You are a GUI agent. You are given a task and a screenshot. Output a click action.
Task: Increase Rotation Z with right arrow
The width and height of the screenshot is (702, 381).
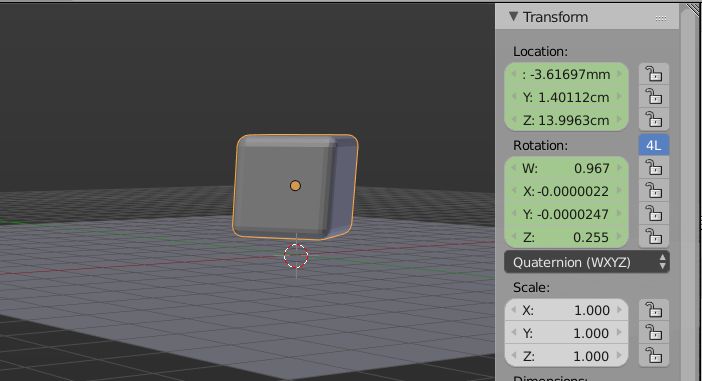[620, 236]
